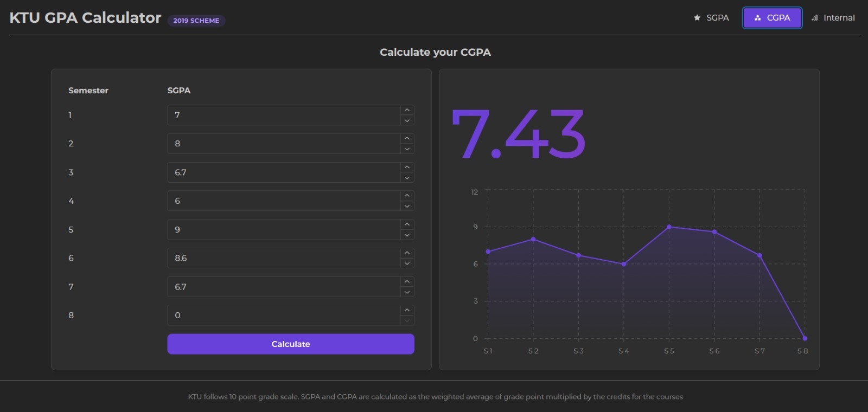Click the Semester column header
868x412 pixels.
[88, 91]
